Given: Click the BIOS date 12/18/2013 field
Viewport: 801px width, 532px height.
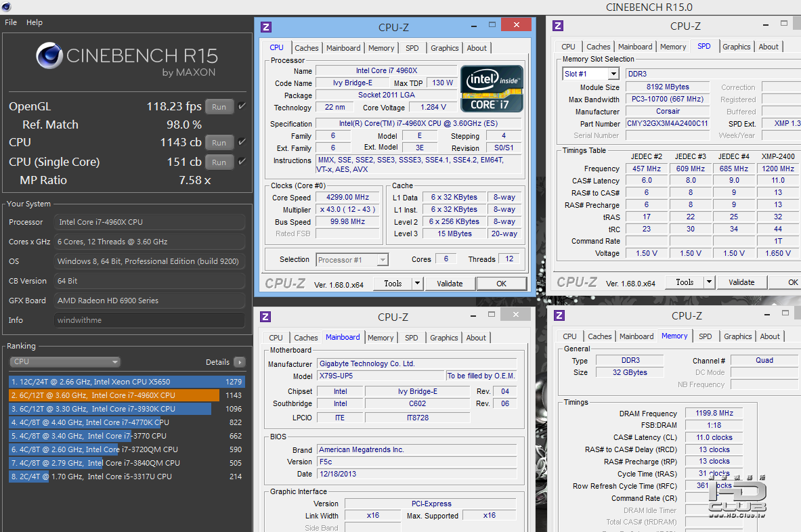Looking at the screenshot, I should tap(416, 474).
